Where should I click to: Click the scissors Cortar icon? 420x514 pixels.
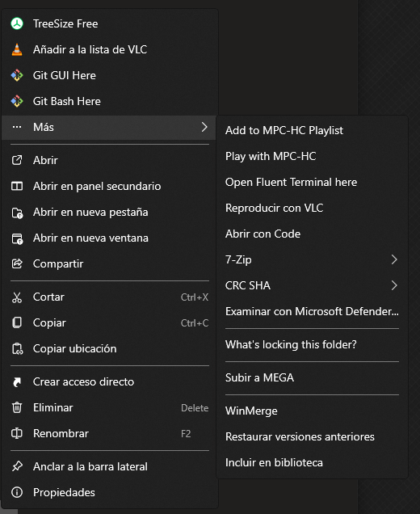(17, 297)
